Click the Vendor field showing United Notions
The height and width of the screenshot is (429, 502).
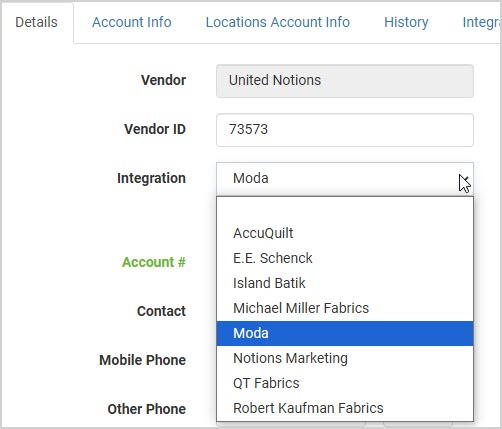345,81
